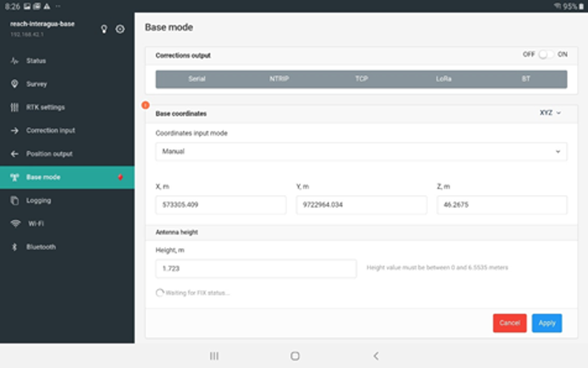The image size is (588, 368).
Task: Go to Survey in the sidebar
Action: pyautogui.click(x=67, y=84)
